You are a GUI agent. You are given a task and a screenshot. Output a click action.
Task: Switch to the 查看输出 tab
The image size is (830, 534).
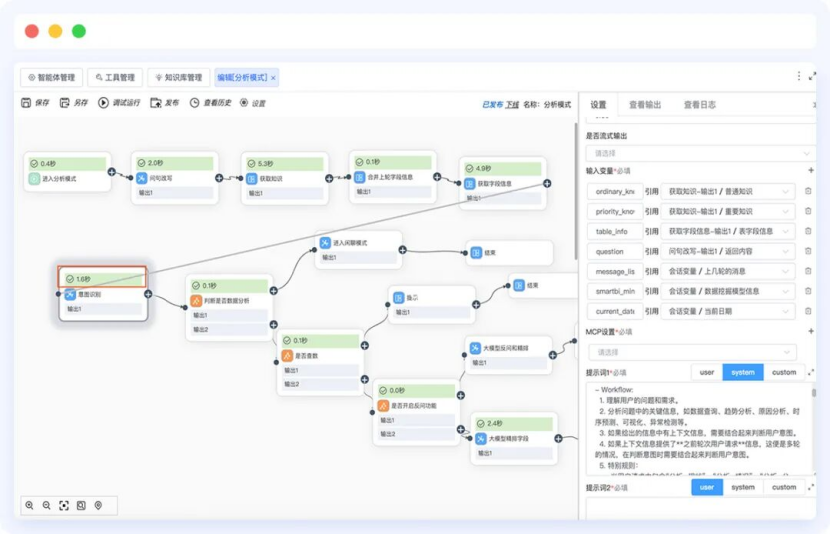(645, 104)
